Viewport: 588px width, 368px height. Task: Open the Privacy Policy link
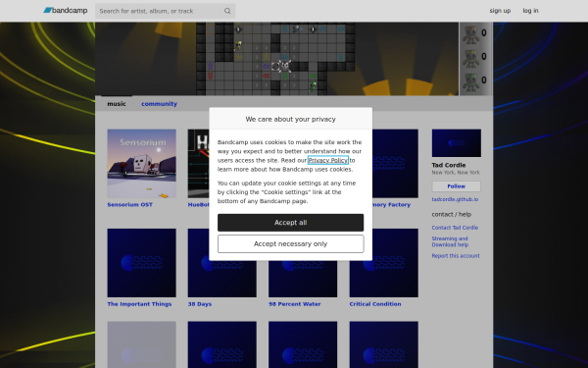[x=327, y=160]
